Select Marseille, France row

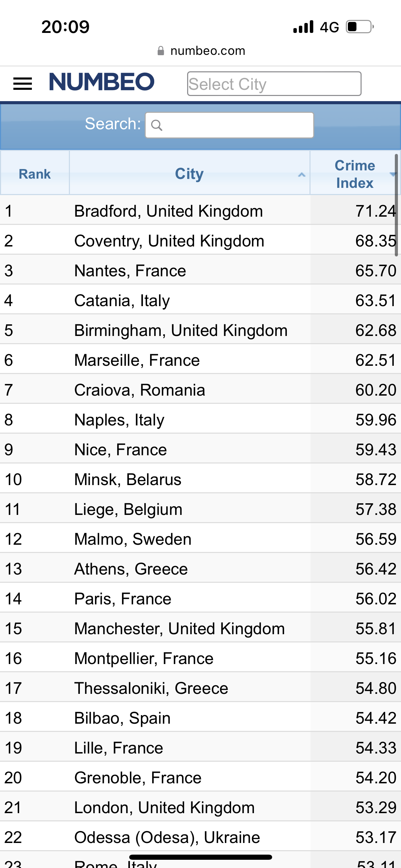[x=137, y=360]
